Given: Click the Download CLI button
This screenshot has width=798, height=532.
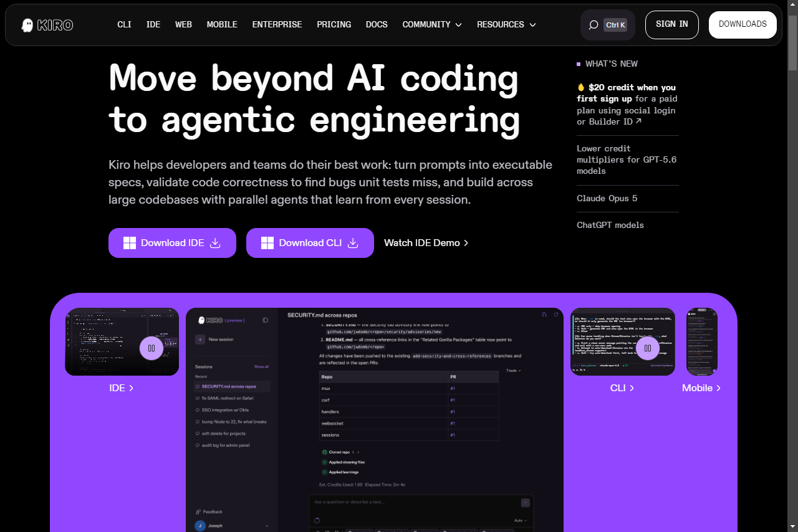Looking at the screenshot, I should [x=310, y=243].
